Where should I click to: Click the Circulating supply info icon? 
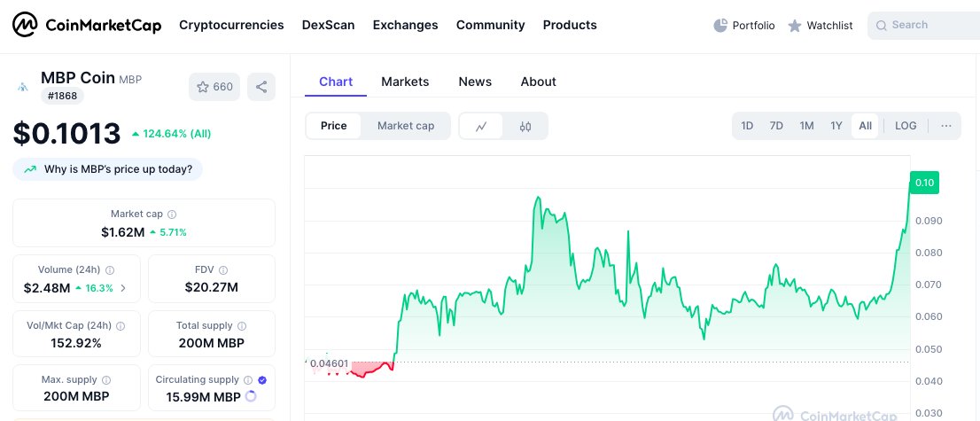[x=248, y=379]
